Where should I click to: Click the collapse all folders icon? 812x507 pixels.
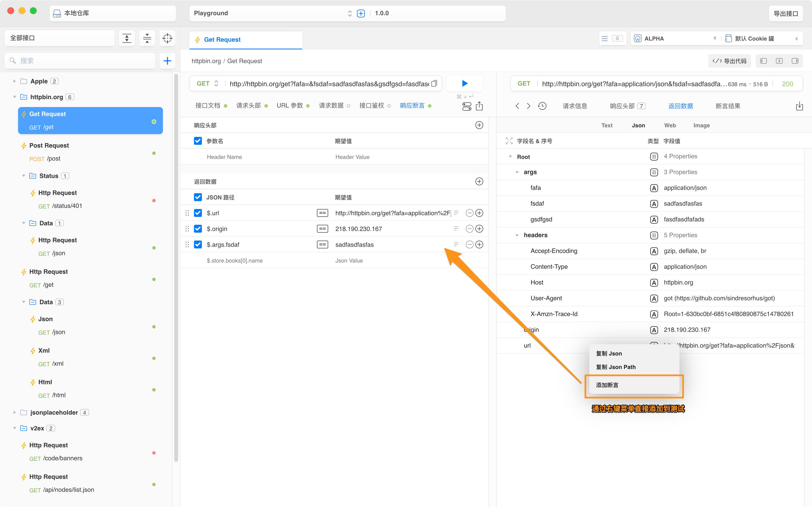(x=147, y=38)
